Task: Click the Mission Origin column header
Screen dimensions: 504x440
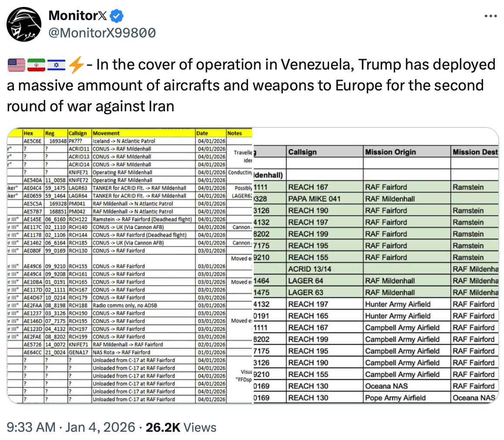Action: 390,152
